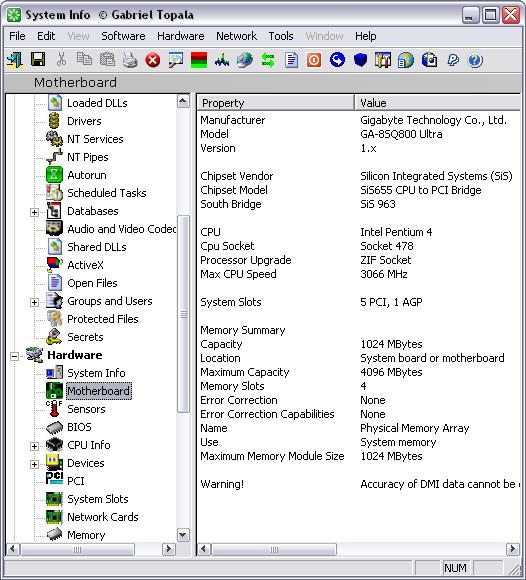Click the blue question mark help icon
This screenshot has width=526, height=580.
[x=475, y=60]
